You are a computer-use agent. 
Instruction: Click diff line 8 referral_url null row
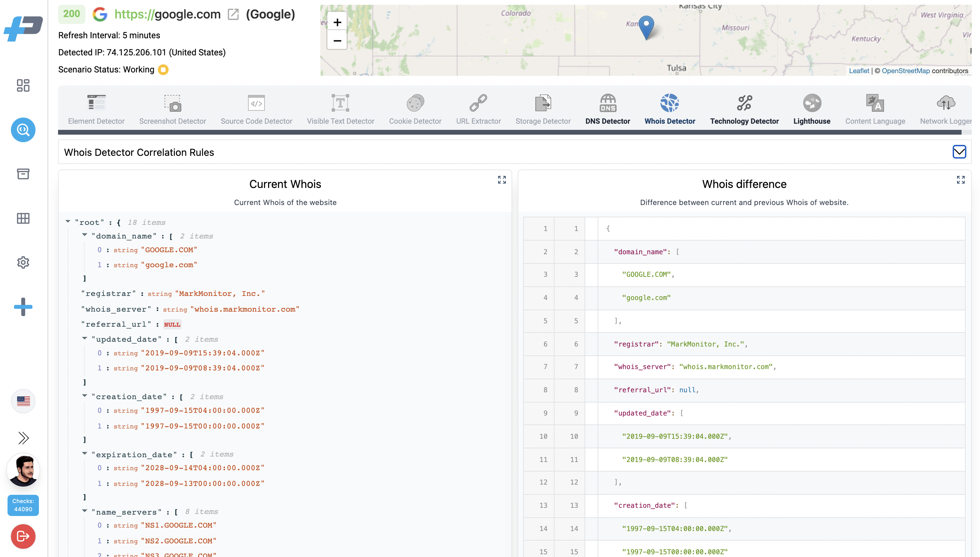(x=744, y=390)
